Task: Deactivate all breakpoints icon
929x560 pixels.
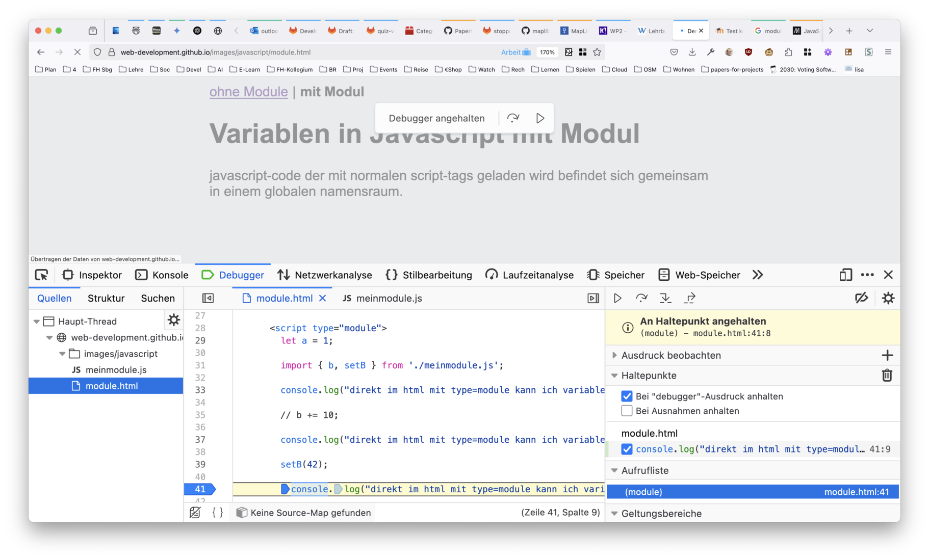Action: [x=862, y=299]
